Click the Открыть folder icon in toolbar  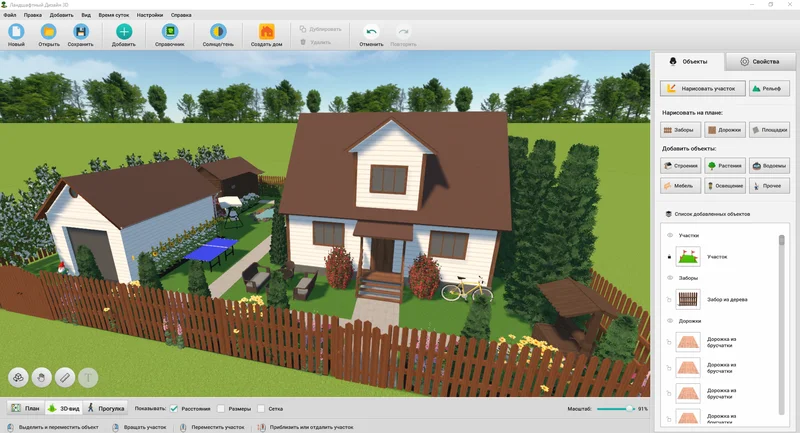[x=48, y=32]
